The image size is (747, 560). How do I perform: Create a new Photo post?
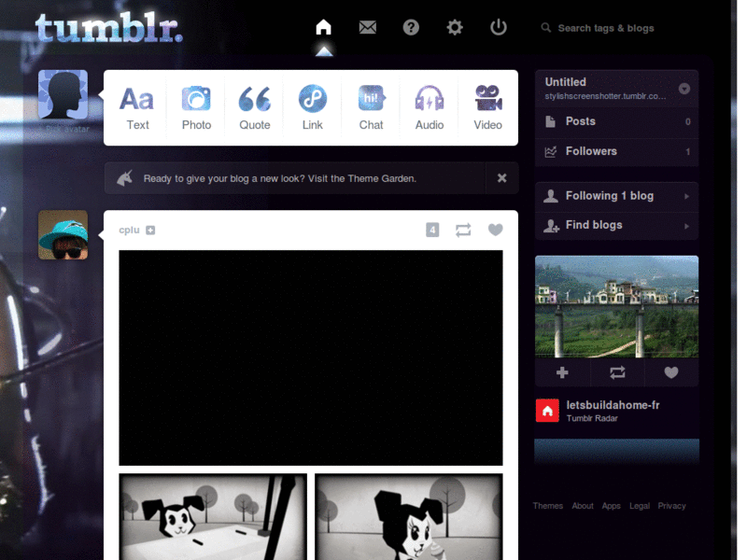(196, 107)
